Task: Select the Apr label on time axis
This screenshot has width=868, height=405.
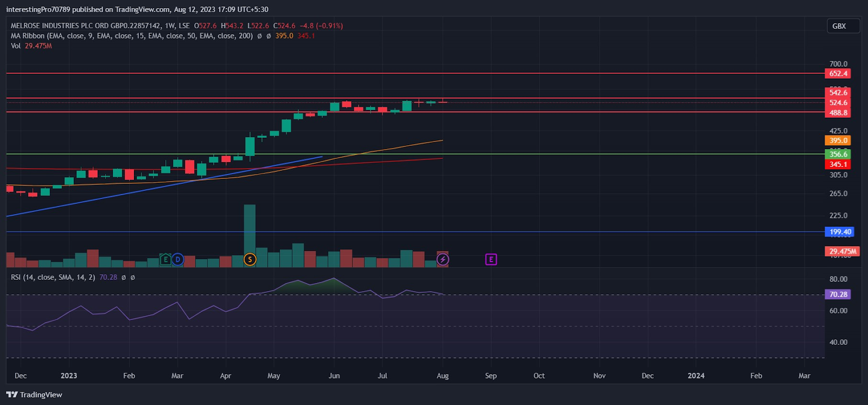Action: tap(226, 376)
